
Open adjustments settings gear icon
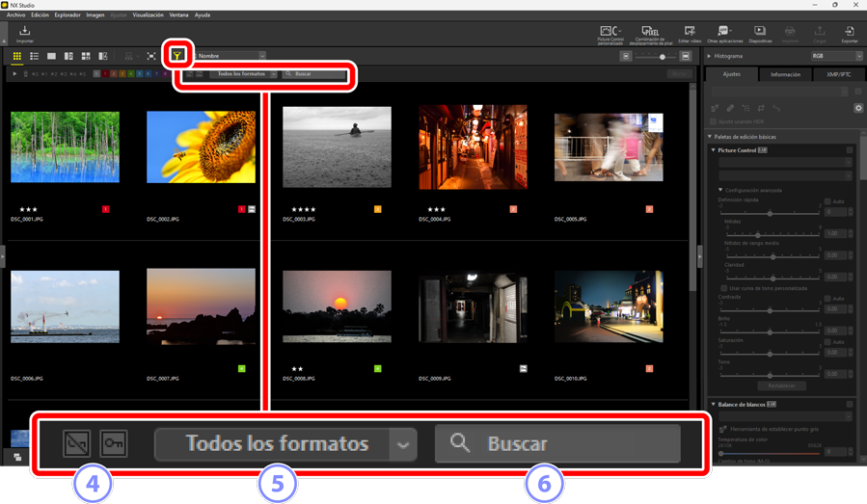858,109
